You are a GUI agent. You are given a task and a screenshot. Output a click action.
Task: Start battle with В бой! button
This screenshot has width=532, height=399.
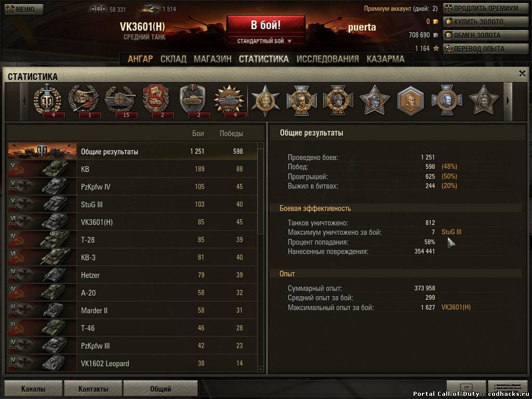(265, 25)
